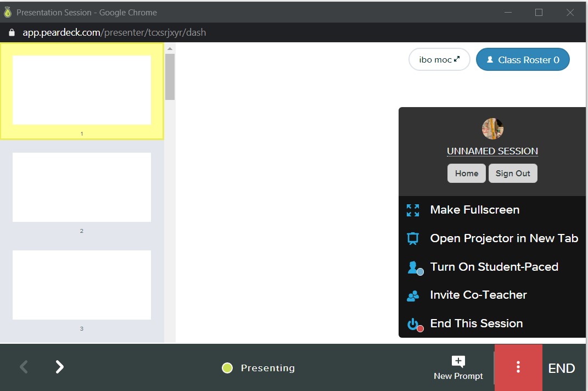Maximize the Chrome window

click(539, 13)
